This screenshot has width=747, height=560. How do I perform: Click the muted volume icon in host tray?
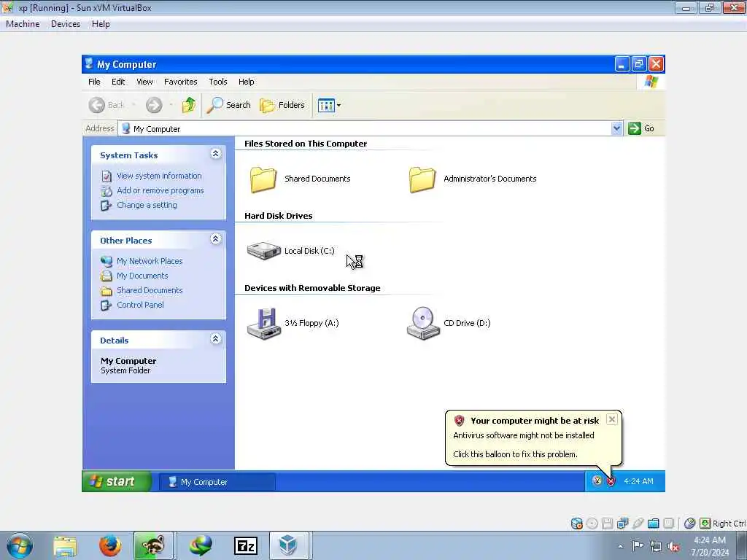click(673, 546)
